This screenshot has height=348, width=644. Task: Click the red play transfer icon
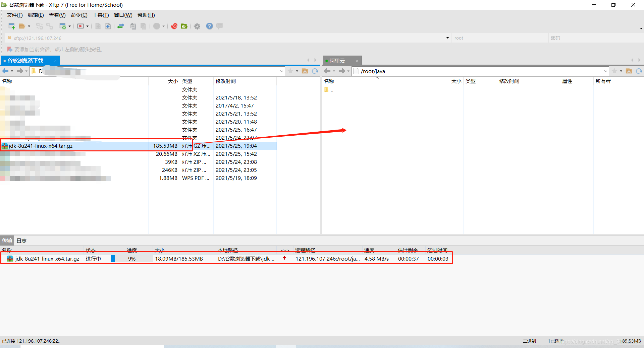tap(80, 26)
